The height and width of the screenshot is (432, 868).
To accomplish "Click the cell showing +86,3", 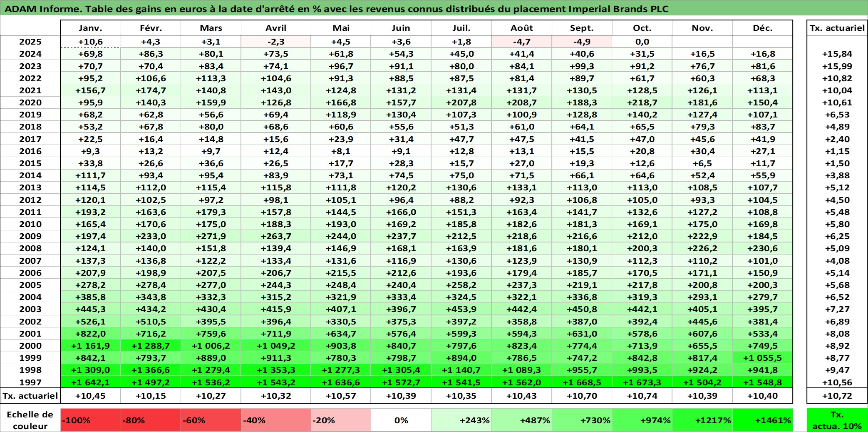I will click(x=151, y=54).
